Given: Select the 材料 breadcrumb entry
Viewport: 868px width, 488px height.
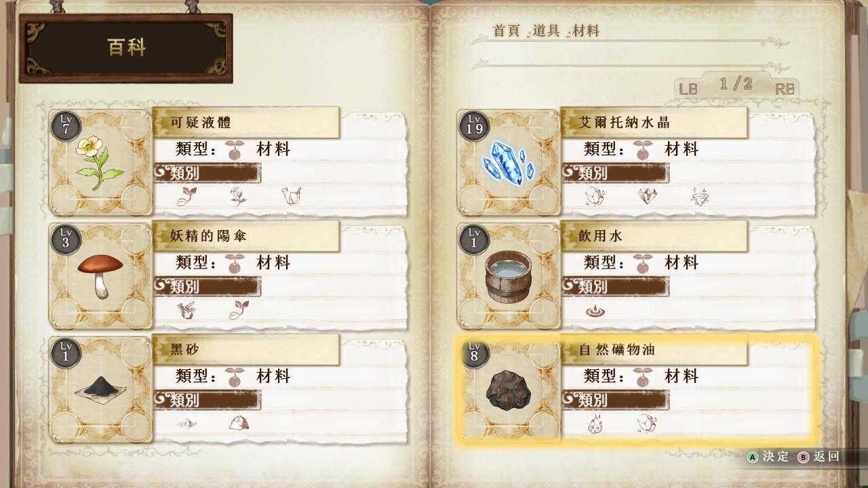Looking at the screenshot, I should click(x=586, y=31).
